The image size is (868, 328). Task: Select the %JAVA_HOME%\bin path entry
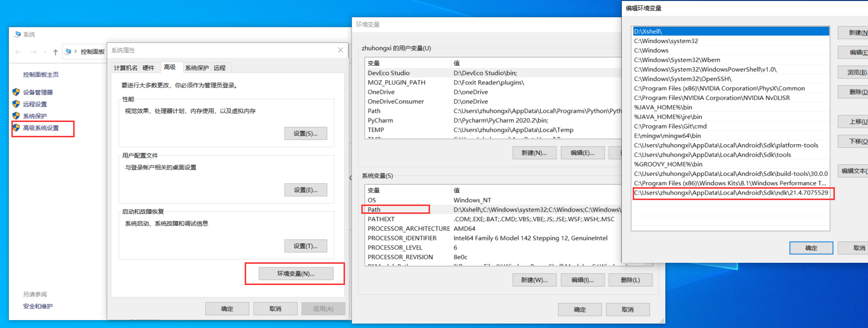click(731, 107)
